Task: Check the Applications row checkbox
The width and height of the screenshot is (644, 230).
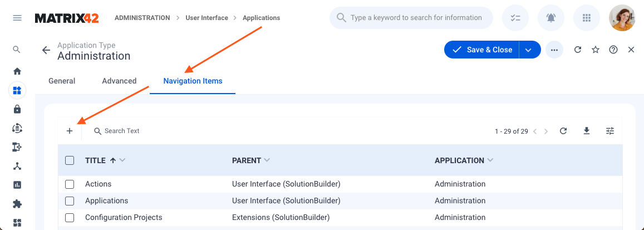Action: (x=70, y=201)
